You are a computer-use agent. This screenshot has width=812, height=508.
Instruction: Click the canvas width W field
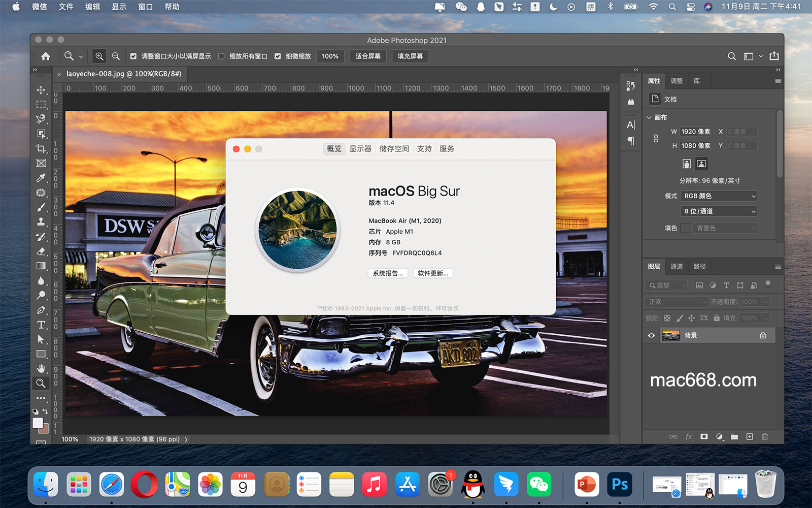pyautogui.click(x=696, y=132)
